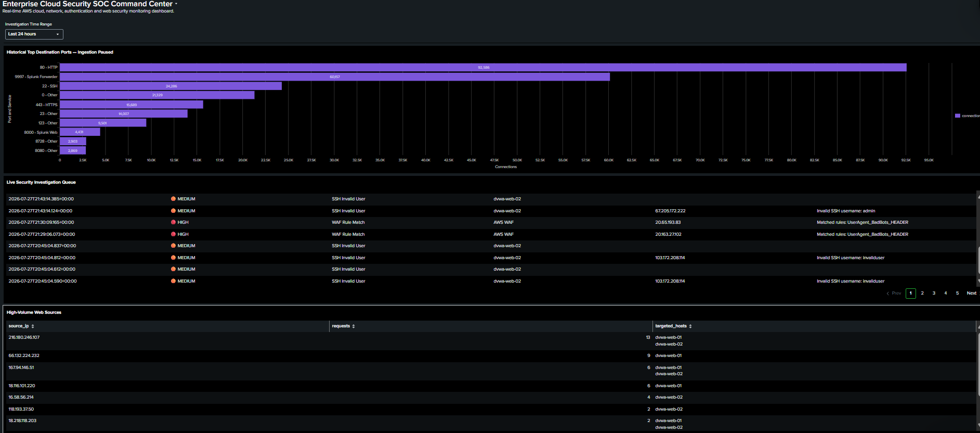Click AWS WAF host in 21:29:06 row

(x=503, y=234)
